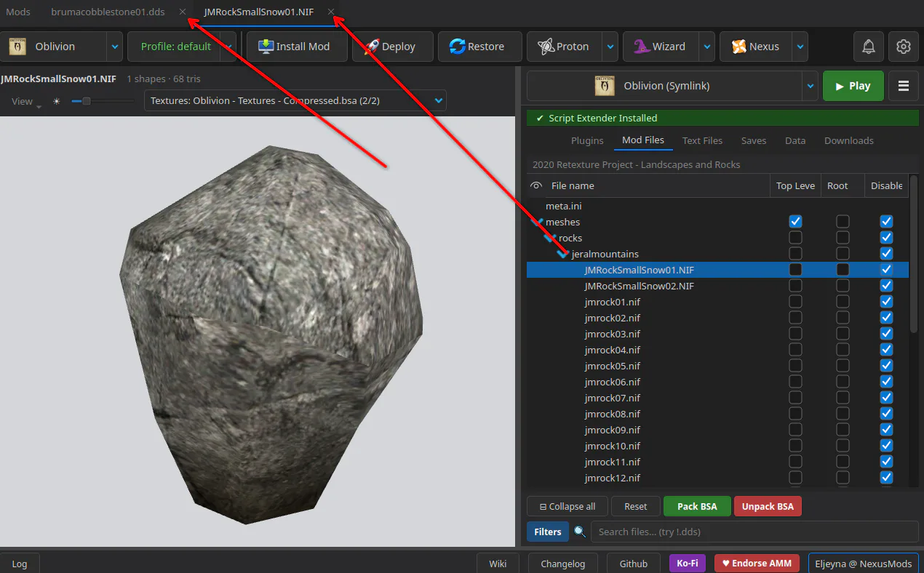Click the Restore refresh-arrows icon

pyautogui.click(x=457, y=47)
